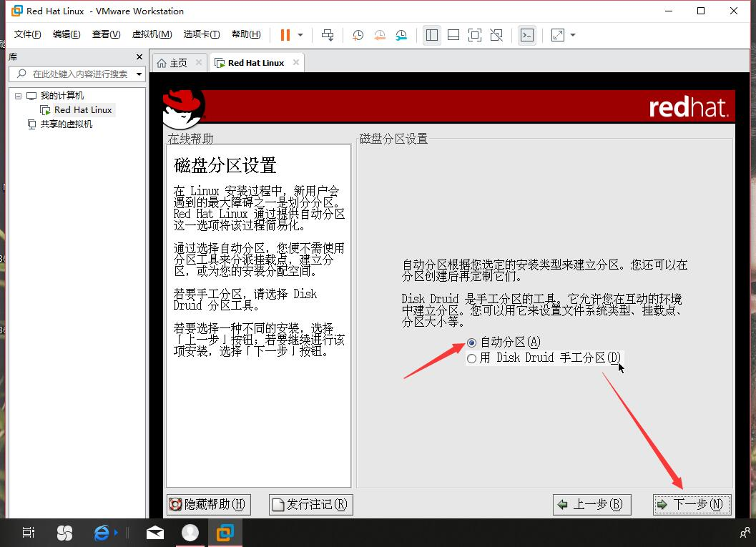Launch Internet Explorer from the taskbar
The height and width of the screenshot is (547, 756).
point(102,533)
